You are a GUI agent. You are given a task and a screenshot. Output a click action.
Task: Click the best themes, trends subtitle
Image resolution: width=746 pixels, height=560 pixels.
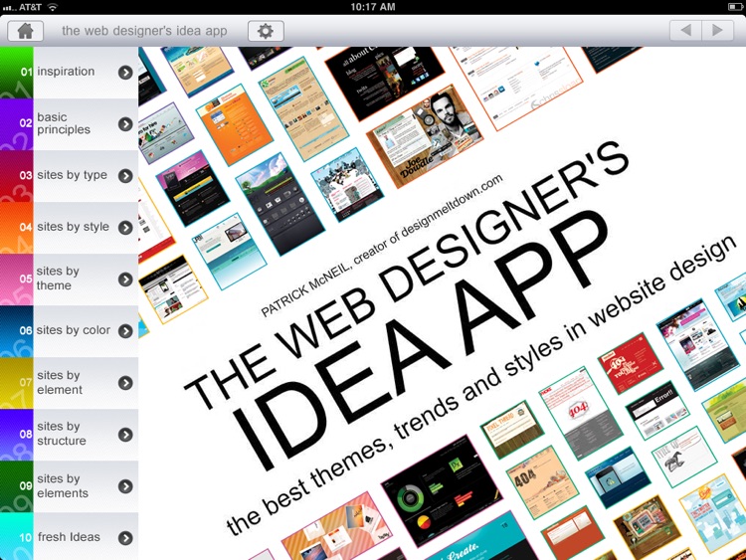pos(481,384)
